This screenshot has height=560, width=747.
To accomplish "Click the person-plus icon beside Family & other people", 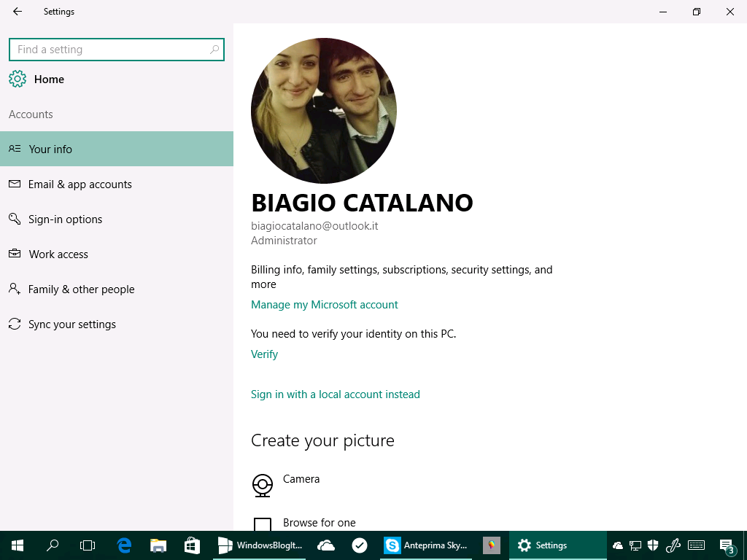I will click(x=15, y=289).
